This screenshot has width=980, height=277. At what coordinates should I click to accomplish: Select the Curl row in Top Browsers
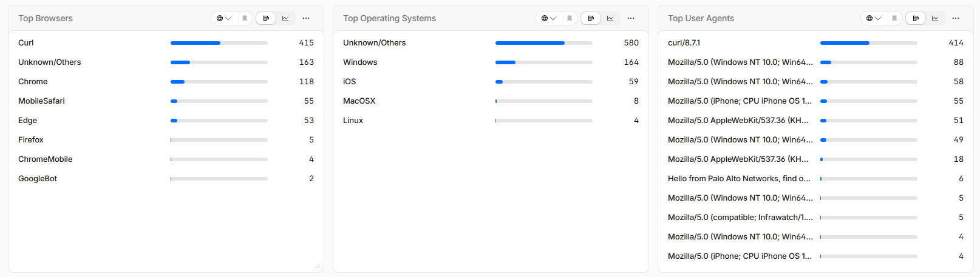pyautogui.click(x=166, y=43)
